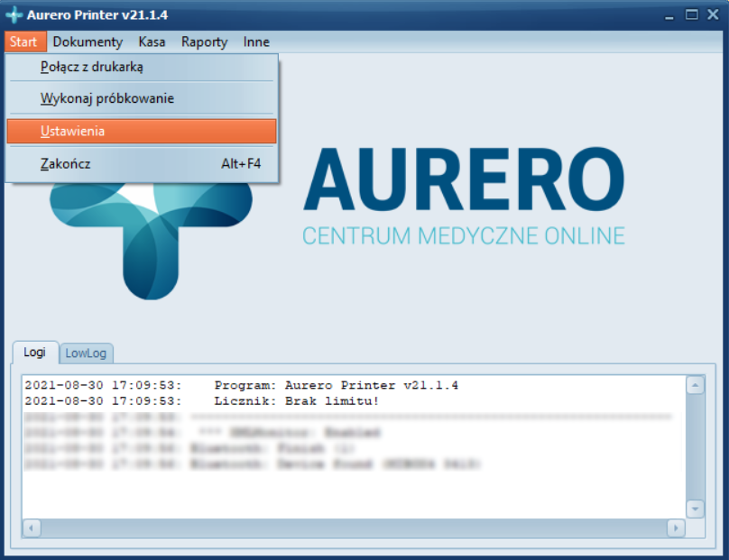Click the log scroll down arrow

click(x=695, y=509)
